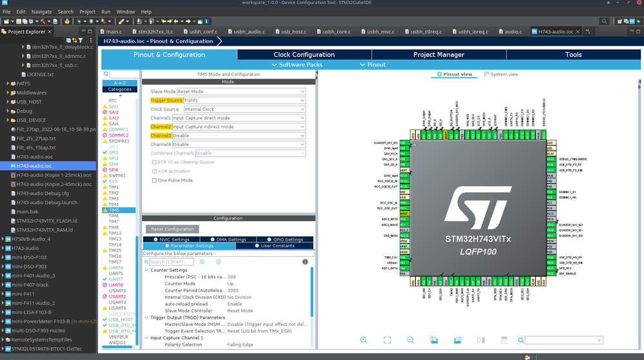Collapse the Counter Settings section
The height and width of the screenshot is (360, 644).
[146, 270]
